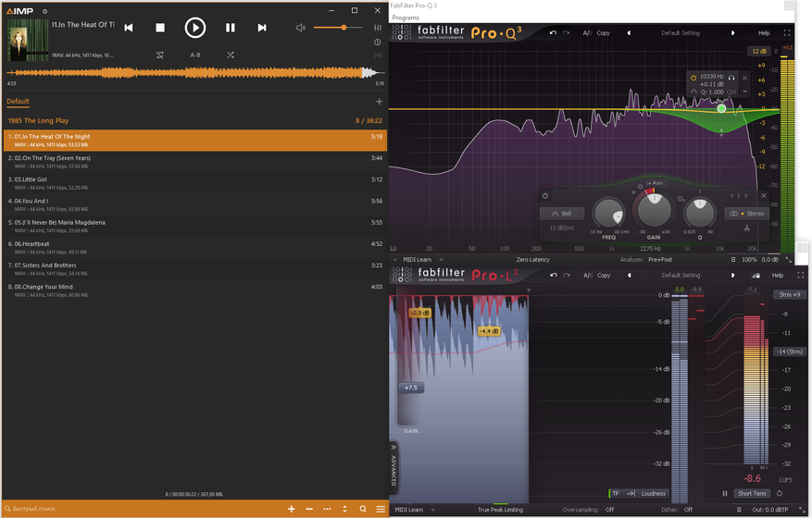Add a new playlist tab with plus
812x518 pixels.
pos(379,102)
